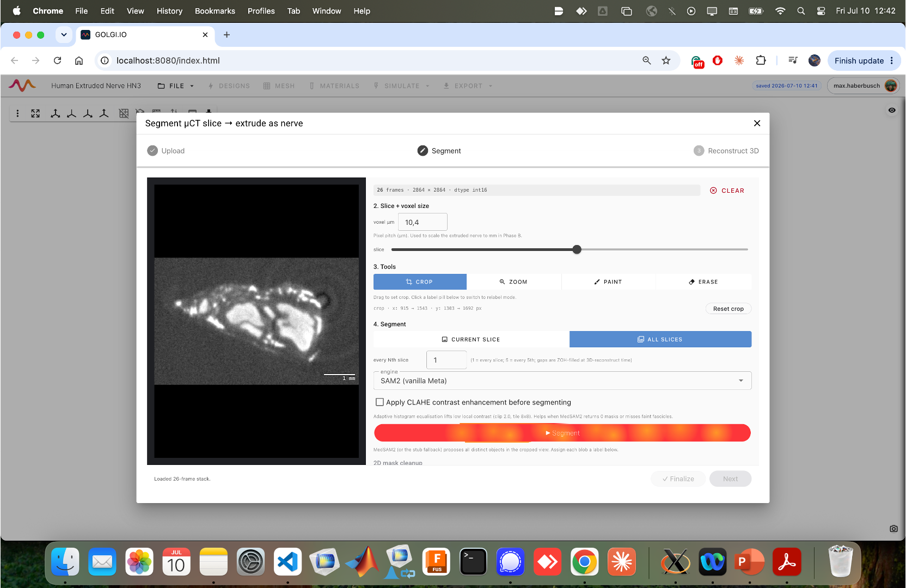
Task: Click the Reset crop button
Action: (729, 309)
